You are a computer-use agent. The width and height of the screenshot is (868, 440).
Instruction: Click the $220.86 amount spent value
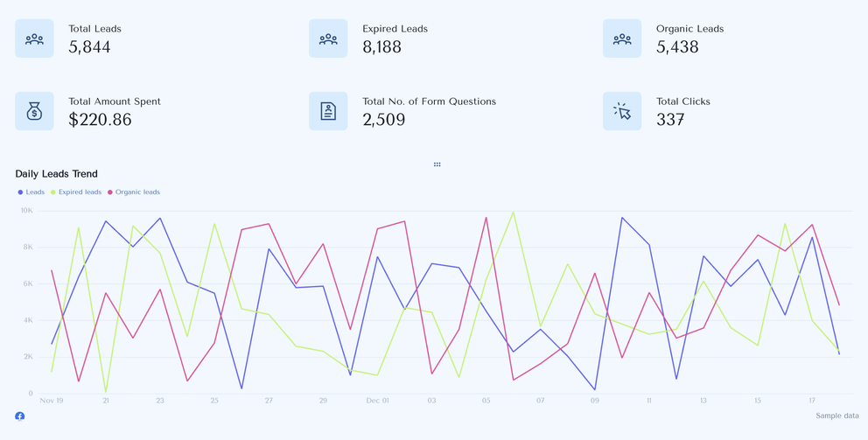click(101, 120)
